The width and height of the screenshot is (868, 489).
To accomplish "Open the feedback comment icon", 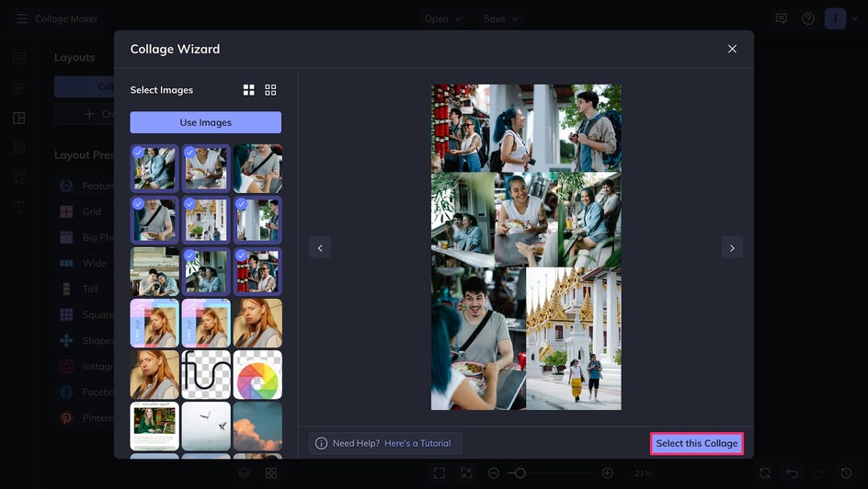I will pyautogui.click(x=781, y=18).
